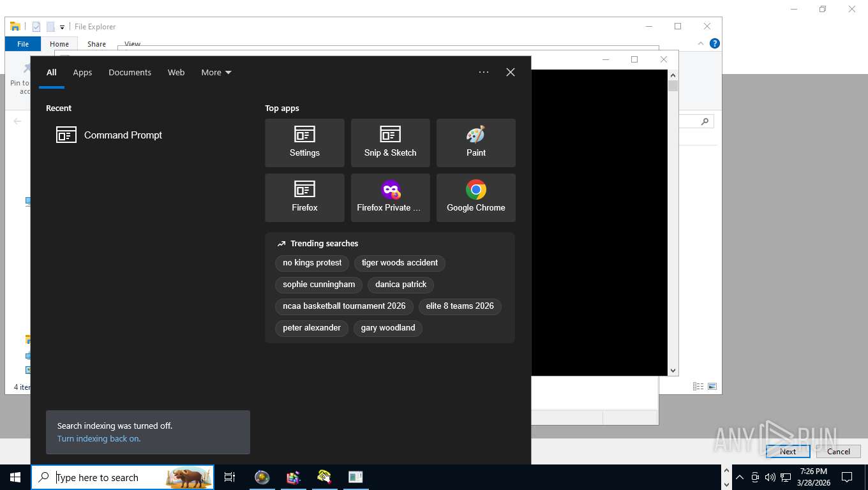868x490 pixels.
Task: Launch Firefox from Top apps
Action: click(304, 198)
